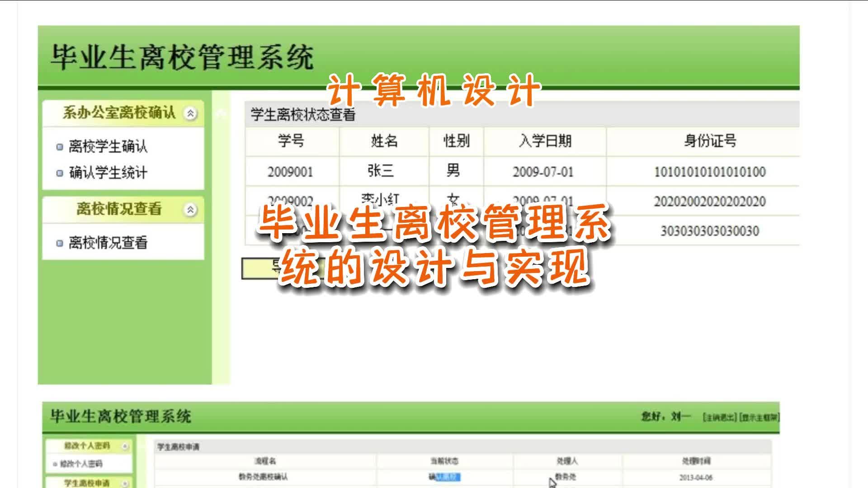Click 显示主框架 link in lower window

(x=759, y=418)
